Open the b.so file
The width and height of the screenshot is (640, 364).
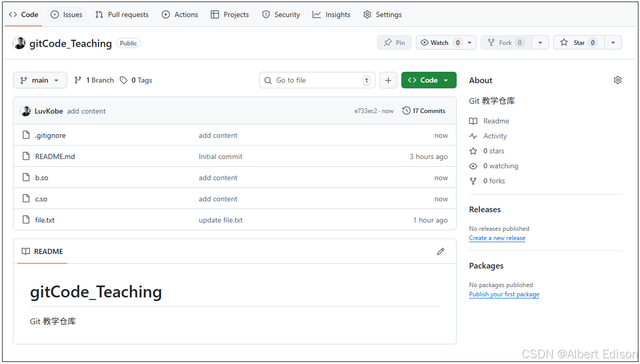coord(42,178)
